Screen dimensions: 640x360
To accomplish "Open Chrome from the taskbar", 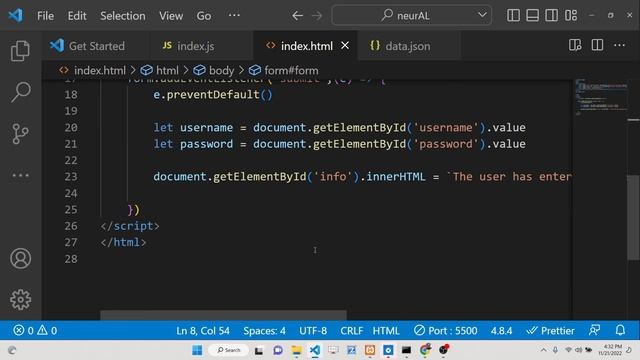I will click(x=425, y=350).
